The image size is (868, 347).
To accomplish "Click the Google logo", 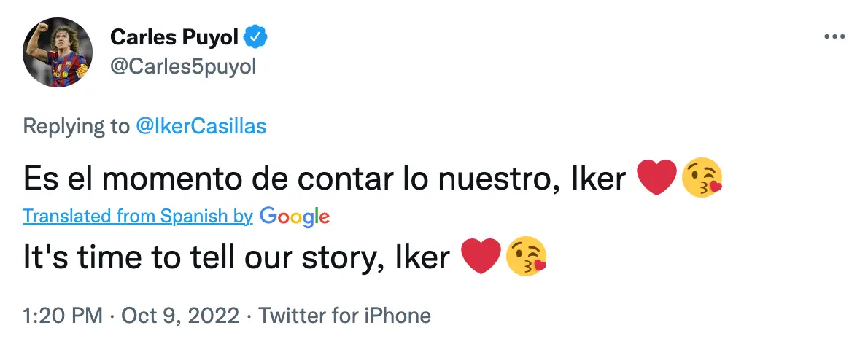I will tap(295, 217).
